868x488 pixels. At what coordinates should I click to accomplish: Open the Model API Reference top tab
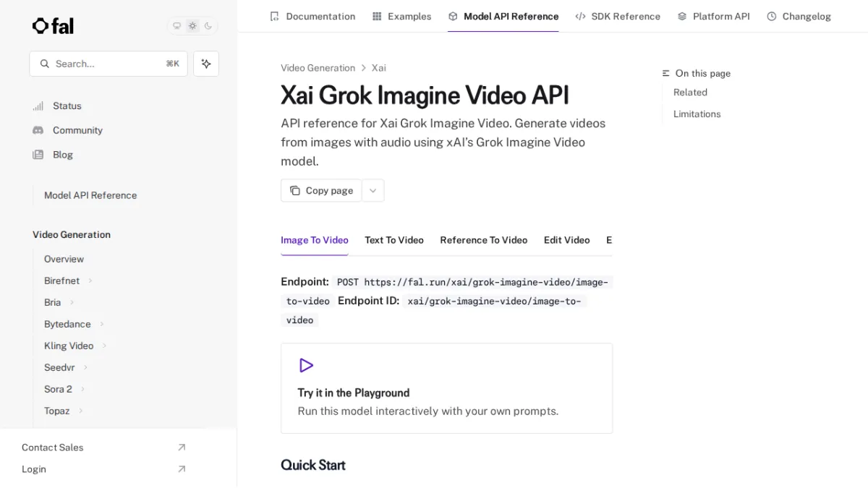coord(503,16)
